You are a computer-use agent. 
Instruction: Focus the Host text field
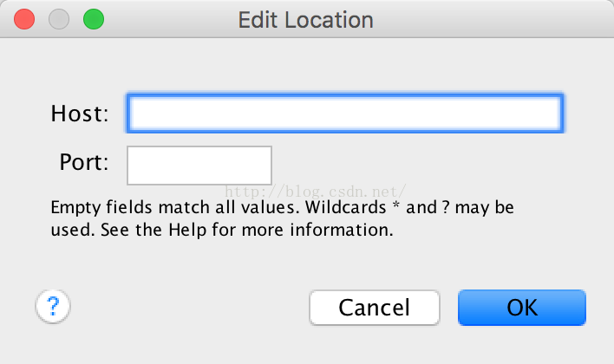345,114
